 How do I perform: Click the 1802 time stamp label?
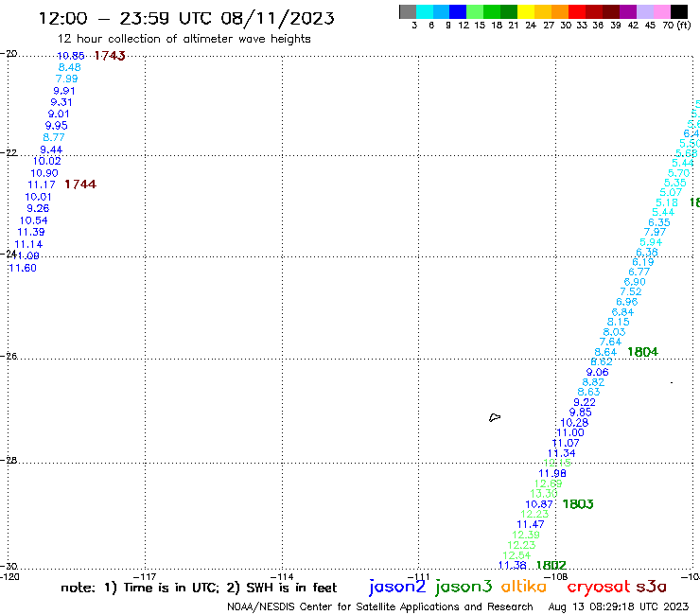[x=551, y=565]
